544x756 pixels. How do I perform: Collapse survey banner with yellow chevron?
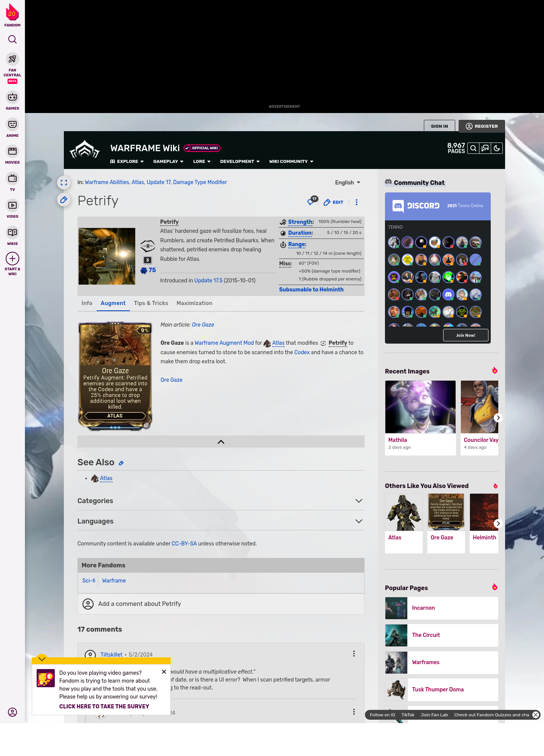[42, 659]
